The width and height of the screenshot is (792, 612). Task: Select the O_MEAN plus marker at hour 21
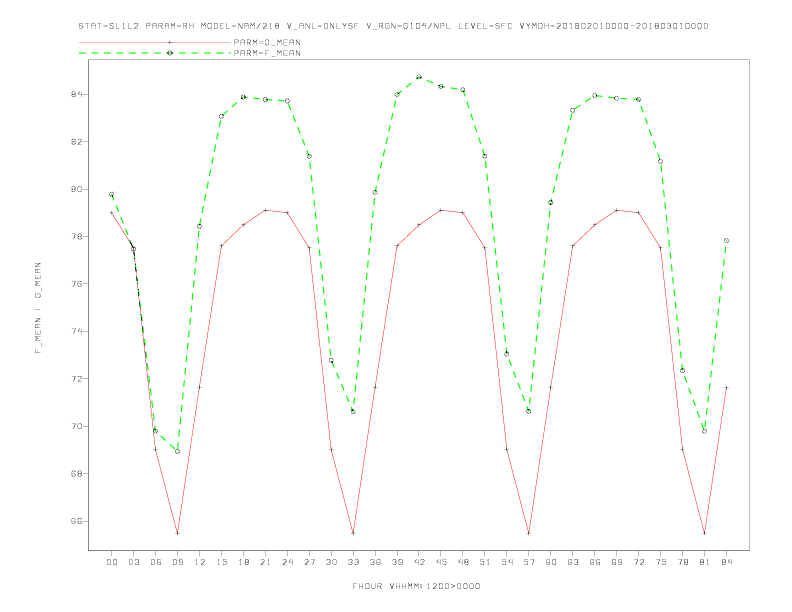point(265,210)
